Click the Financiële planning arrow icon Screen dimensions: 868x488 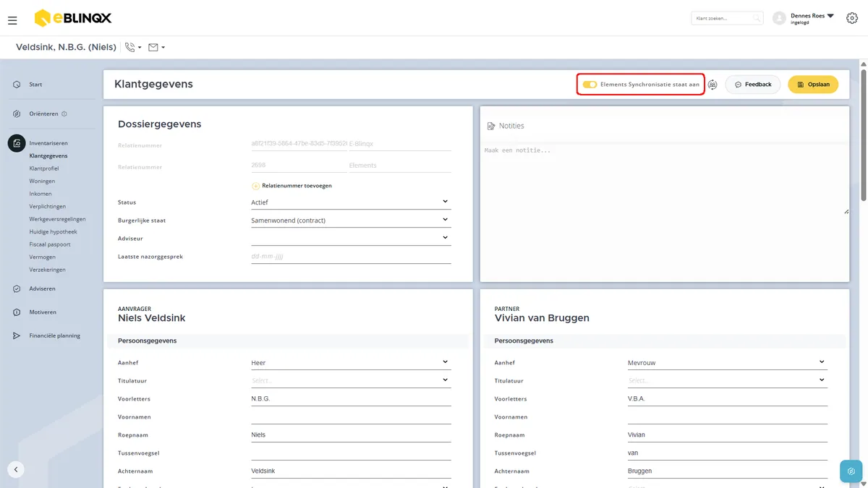tap(17, 335)
